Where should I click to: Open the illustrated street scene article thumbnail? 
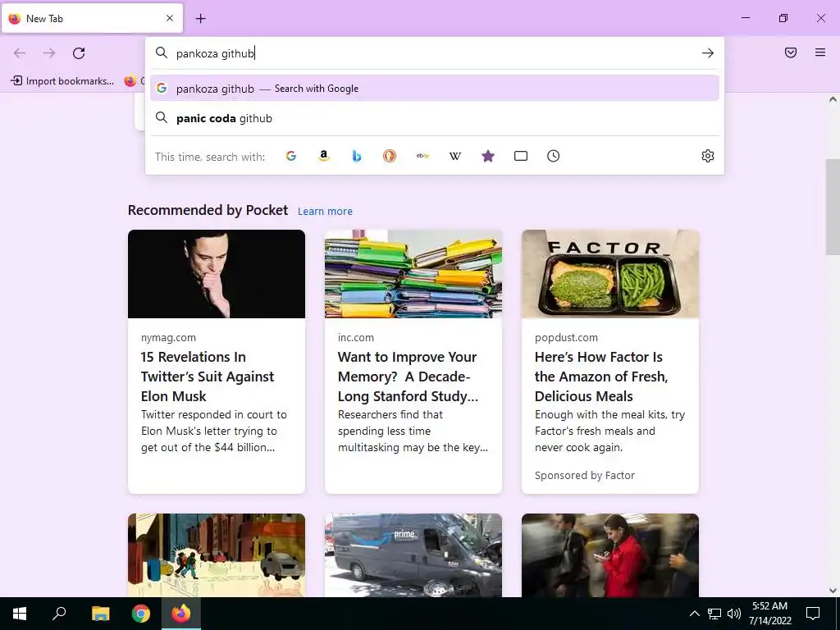[x=217, y=555]
